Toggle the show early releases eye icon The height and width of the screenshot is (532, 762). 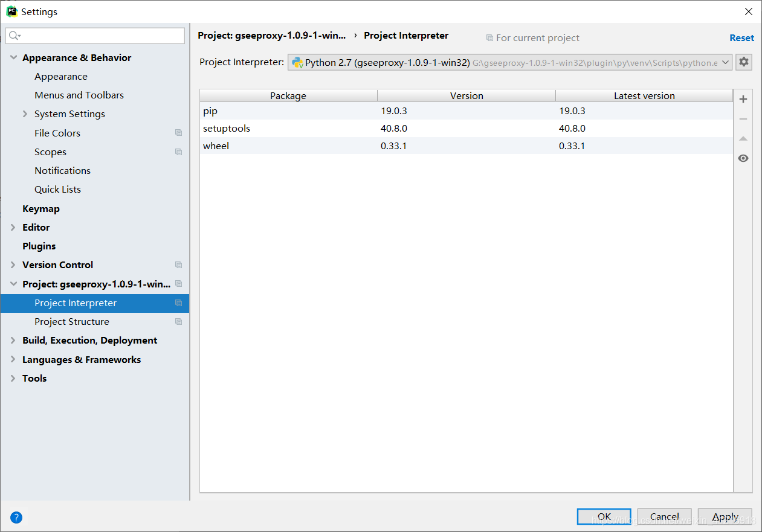(743, 158)
